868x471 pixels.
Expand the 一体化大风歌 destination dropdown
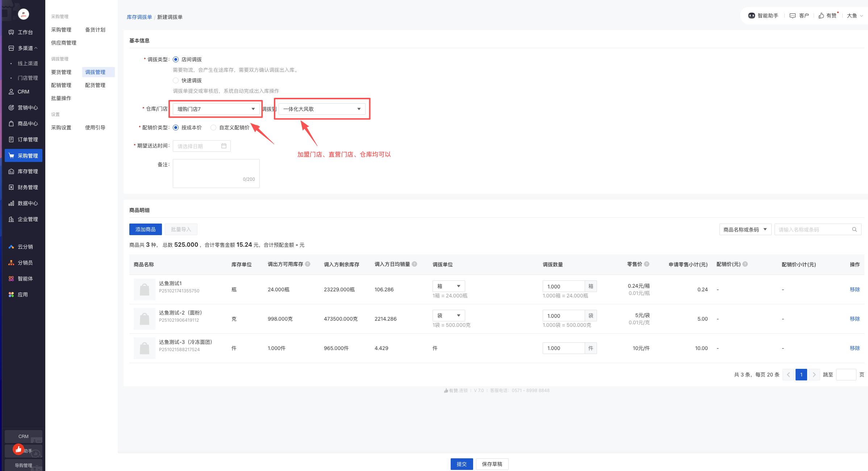click(x=322, y=109)
